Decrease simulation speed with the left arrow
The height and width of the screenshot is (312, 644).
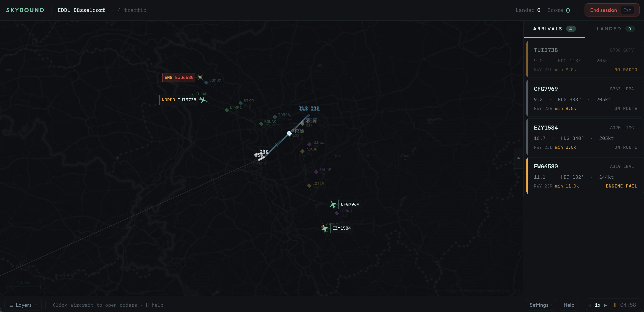click(590, 305)
